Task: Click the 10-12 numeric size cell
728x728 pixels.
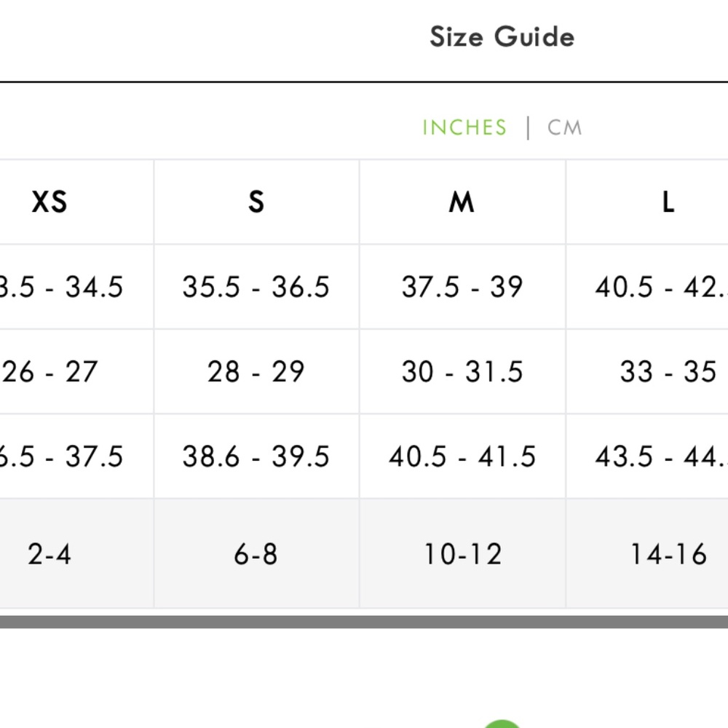Action: pos(462,553)
